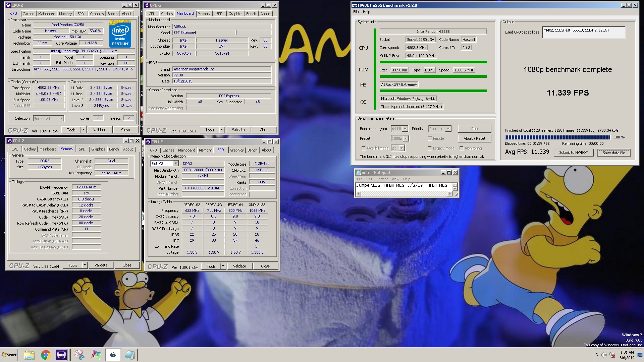Click the BIOS Version P2.30 field
Image resolution: width=644 pixels, height=362 pixels.
(222, 75)
